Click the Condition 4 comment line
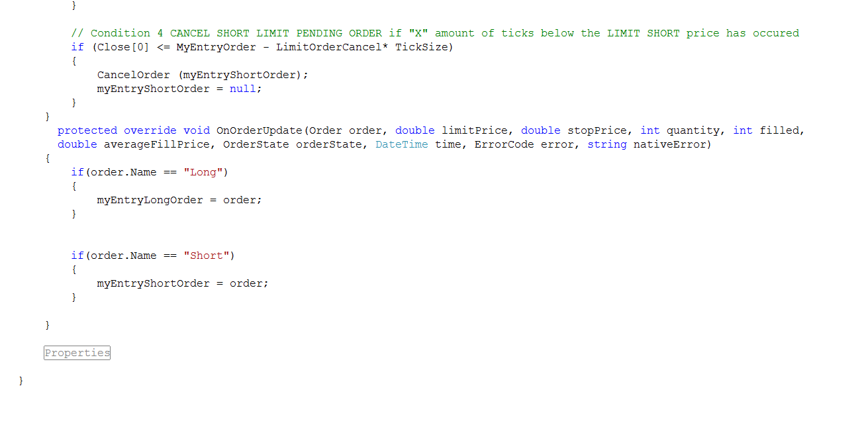The height and width of the screenshot is (425, 868). click(435, 33)
